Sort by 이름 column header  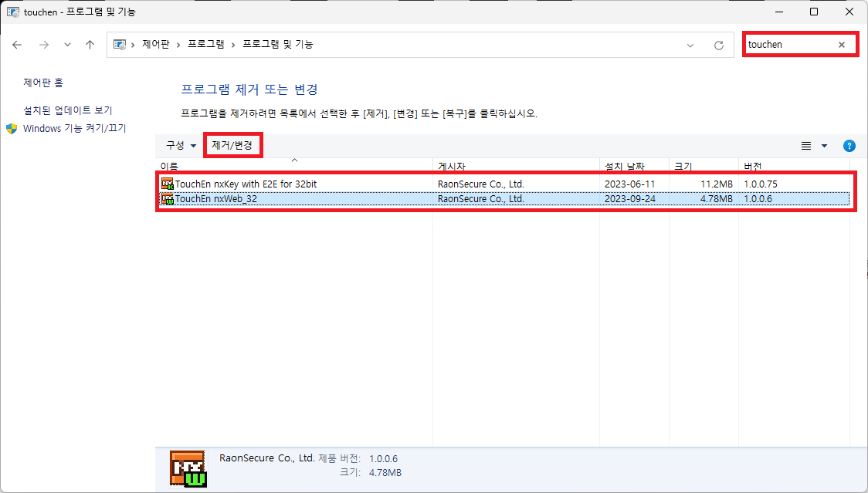tap(294, 165)
